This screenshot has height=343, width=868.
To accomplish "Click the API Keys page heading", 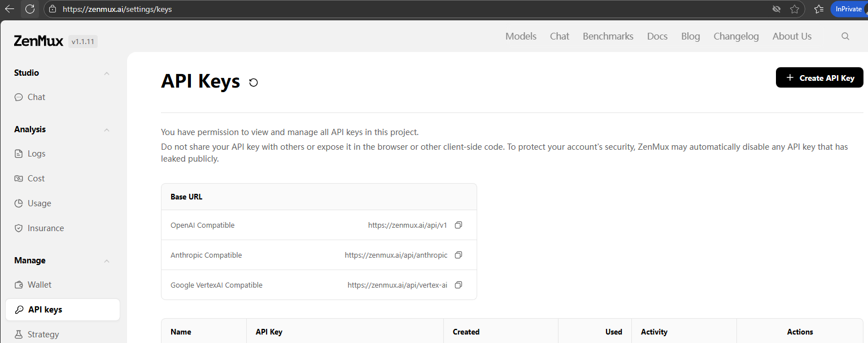I will tap(200, 81).
